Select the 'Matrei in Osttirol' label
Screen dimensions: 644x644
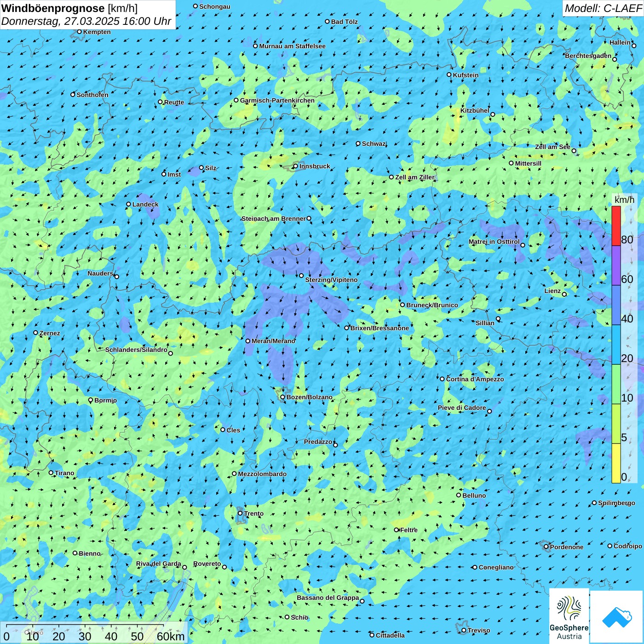click(494, 241)
